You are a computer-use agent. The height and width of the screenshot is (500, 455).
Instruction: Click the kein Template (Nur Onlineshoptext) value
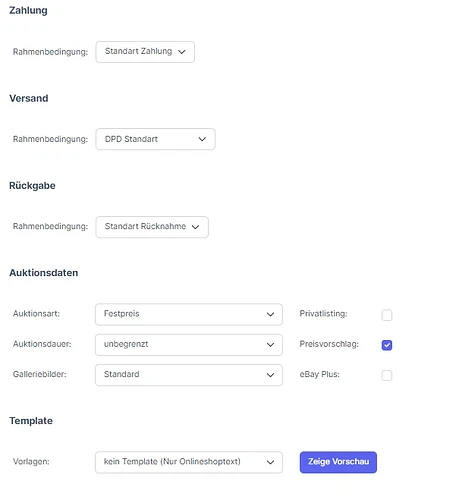[x=172, y=462]
